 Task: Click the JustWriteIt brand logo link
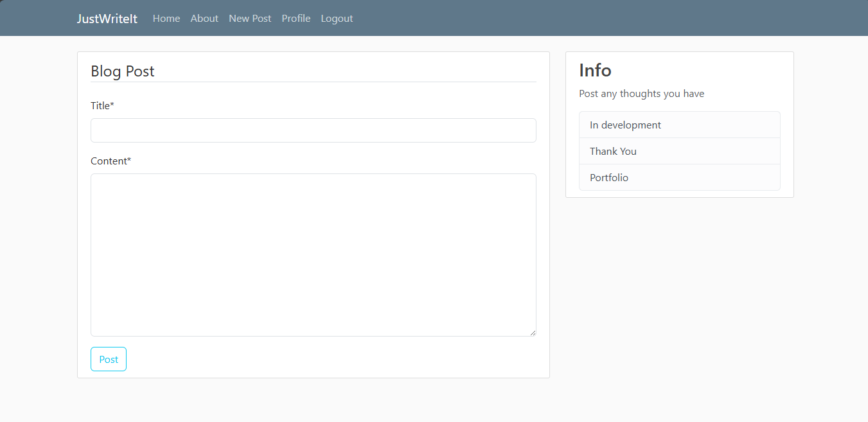107,19
